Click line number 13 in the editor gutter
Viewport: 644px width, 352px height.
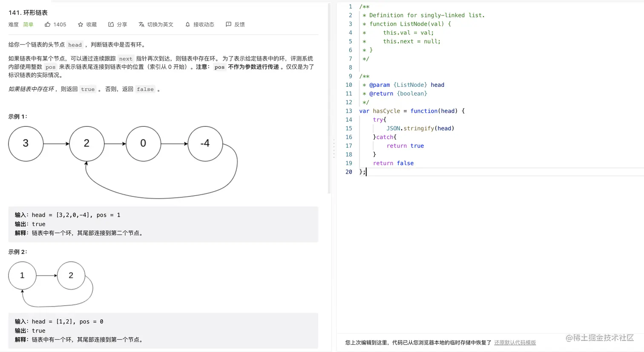(349, 111)
